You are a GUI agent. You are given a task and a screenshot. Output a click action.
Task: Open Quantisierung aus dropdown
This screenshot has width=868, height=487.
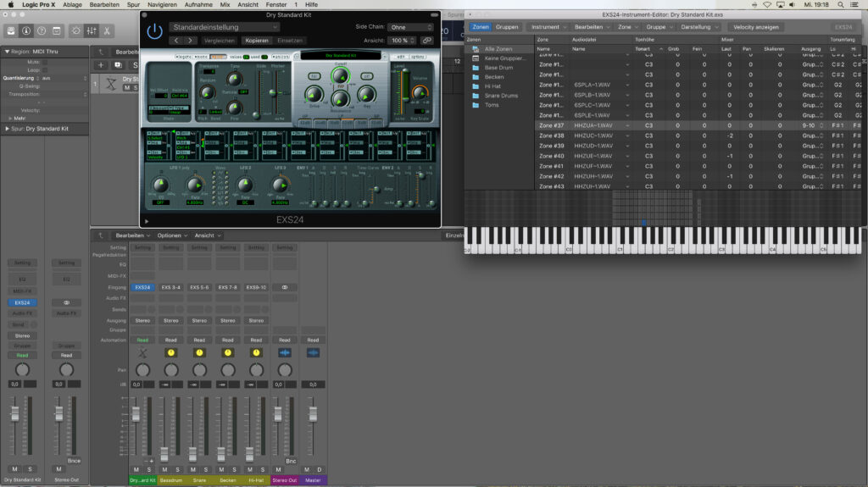pos(64,79)
